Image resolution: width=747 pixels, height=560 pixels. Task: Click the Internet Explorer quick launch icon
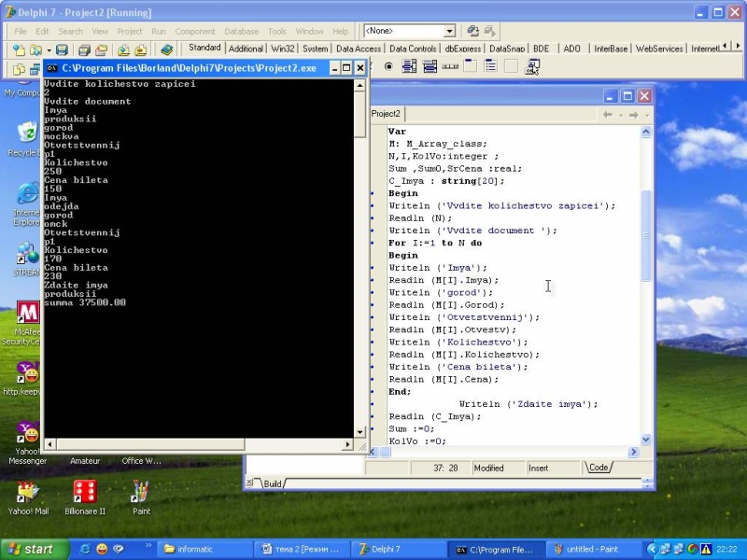point(85,549)
